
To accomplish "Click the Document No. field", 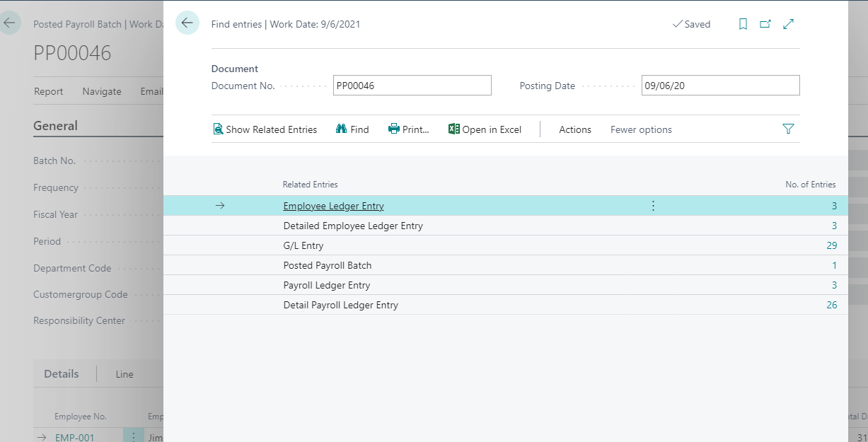I will 412,86.
